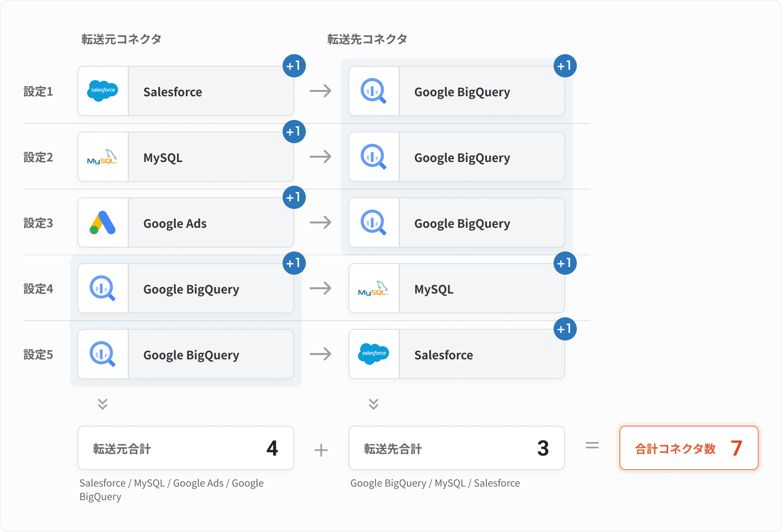Select the Google Ads connector card
The height and width of the screenshot is (532, 782).
[186, 222]
